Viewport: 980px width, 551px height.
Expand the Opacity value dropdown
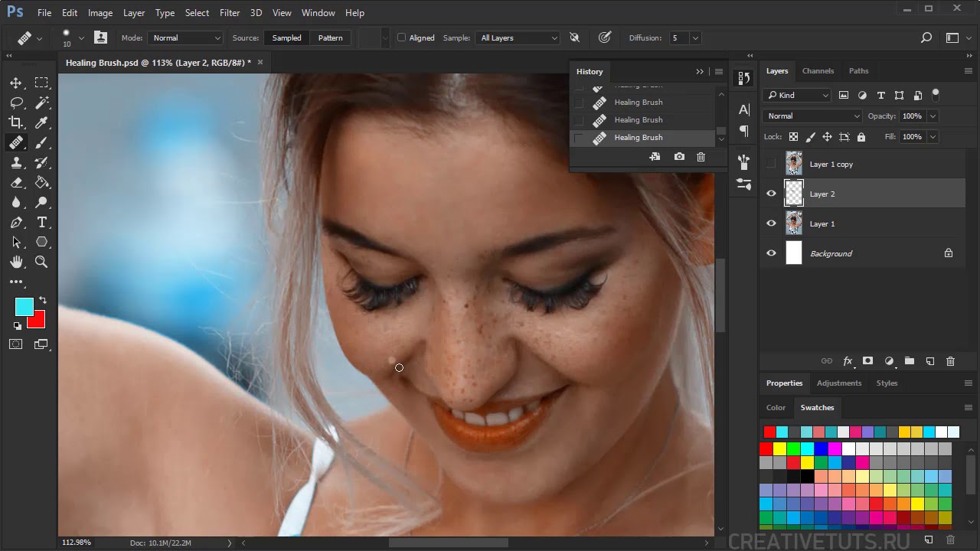(x=933, y=116)
